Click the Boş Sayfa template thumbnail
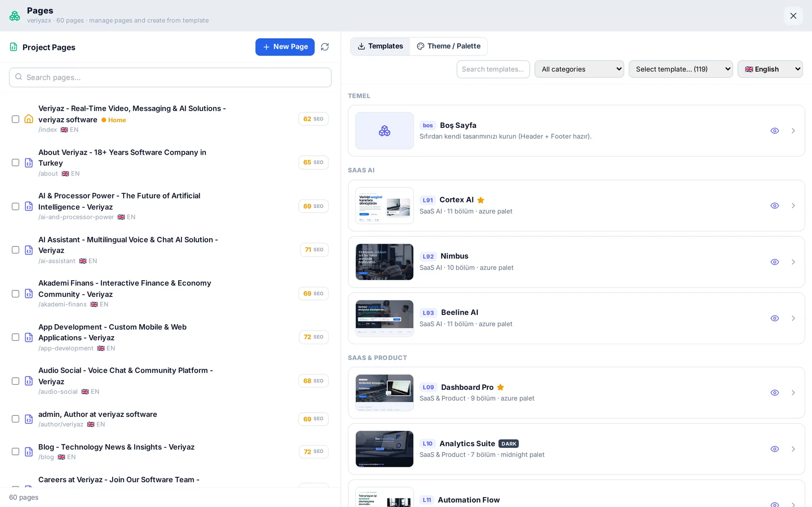The height and width of the screenshot is (507, 812). pyautogui.click(x=385, y=131)
